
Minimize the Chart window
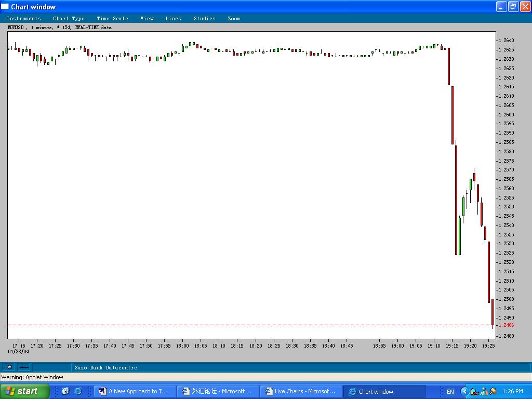pos(501,6)
